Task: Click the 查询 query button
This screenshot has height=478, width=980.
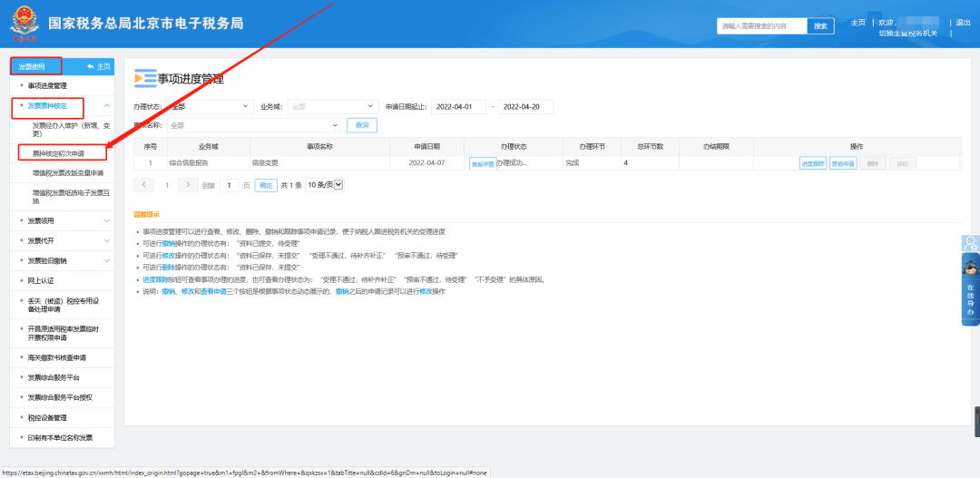Action: [362, 125]
